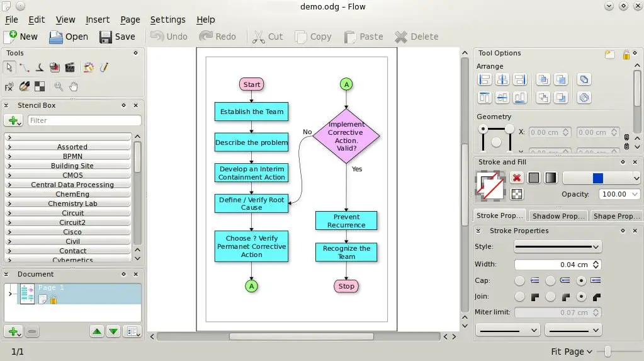
Task: Click the blue stroke color swatch
Action: coord(597,178)
